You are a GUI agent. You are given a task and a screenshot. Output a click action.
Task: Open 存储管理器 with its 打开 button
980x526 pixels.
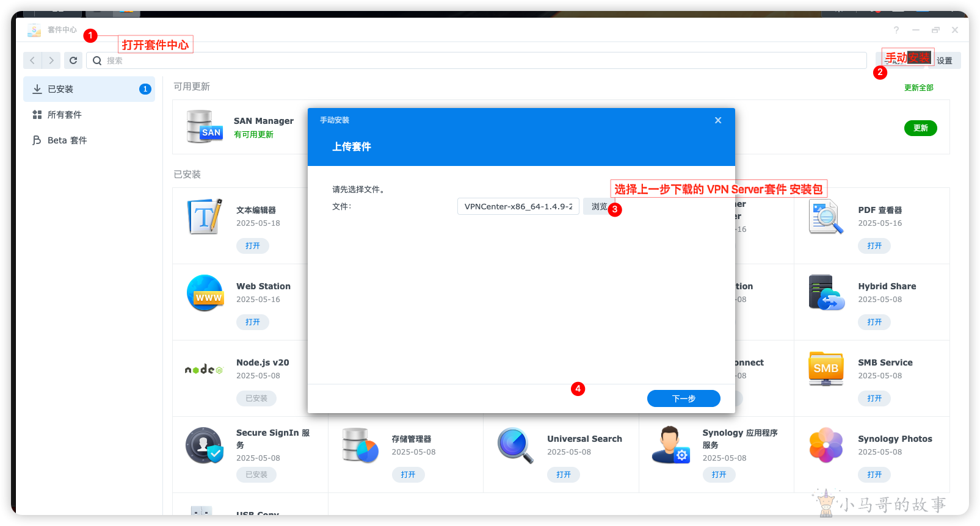(x=408, y=475)
